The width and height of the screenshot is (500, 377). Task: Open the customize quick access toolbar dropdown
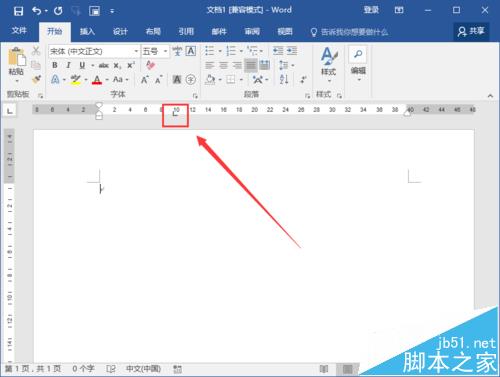click(112, 11)
